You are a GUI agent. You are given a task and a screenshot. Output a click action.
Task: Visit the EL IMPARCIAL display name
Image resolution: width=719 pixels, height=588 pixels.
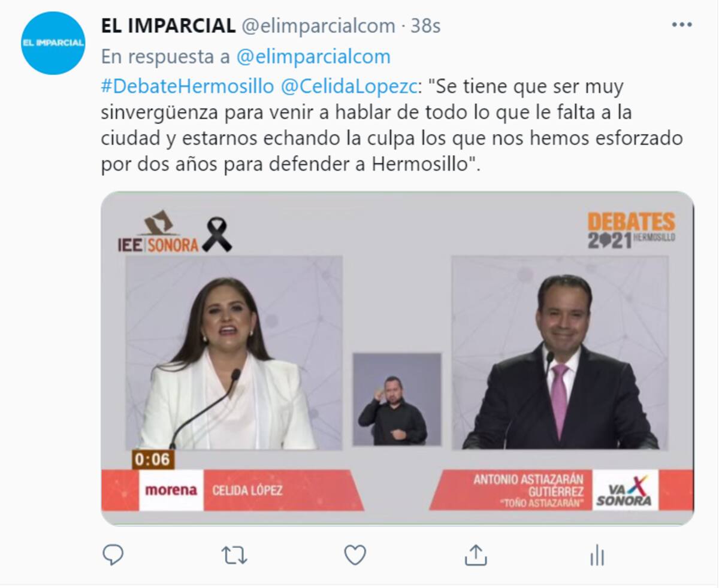point(168,26)
